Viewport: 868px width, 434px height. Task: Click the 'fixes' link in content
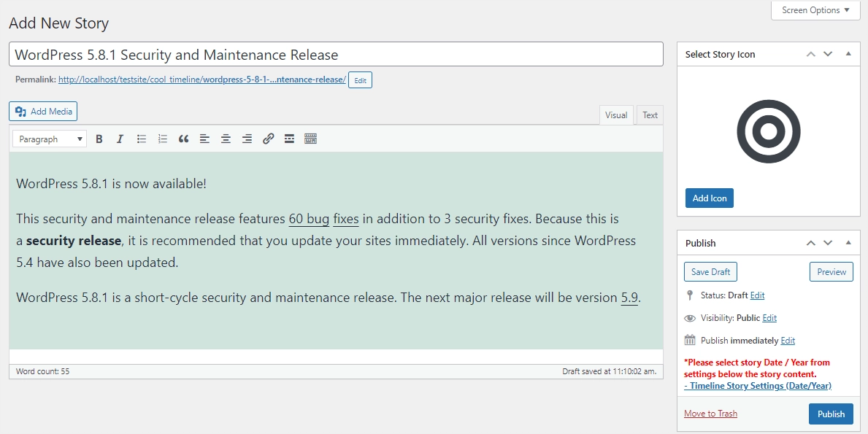346,219
